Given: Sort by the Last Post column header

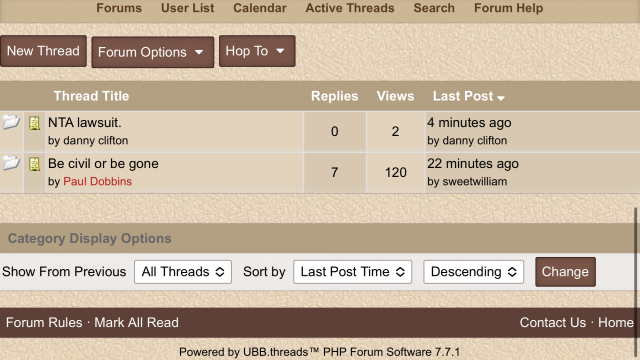Looking at the screenshot, I should (x=463, y=96).
